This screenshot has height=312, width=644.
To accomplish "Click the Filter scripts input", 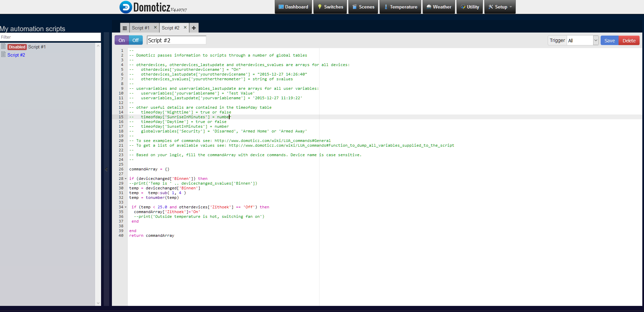I will (x=50, y=37).
